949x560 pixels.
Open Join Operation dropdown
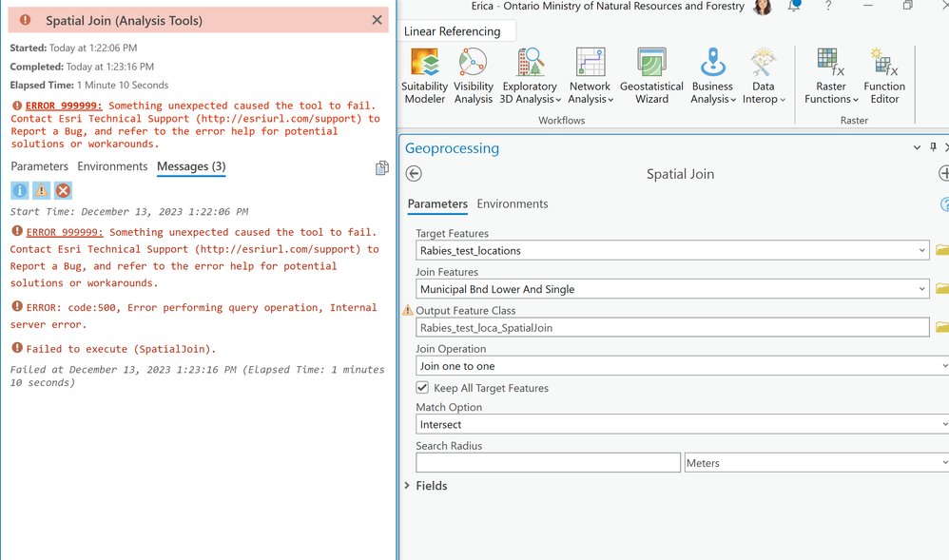(x=945, y=366)
